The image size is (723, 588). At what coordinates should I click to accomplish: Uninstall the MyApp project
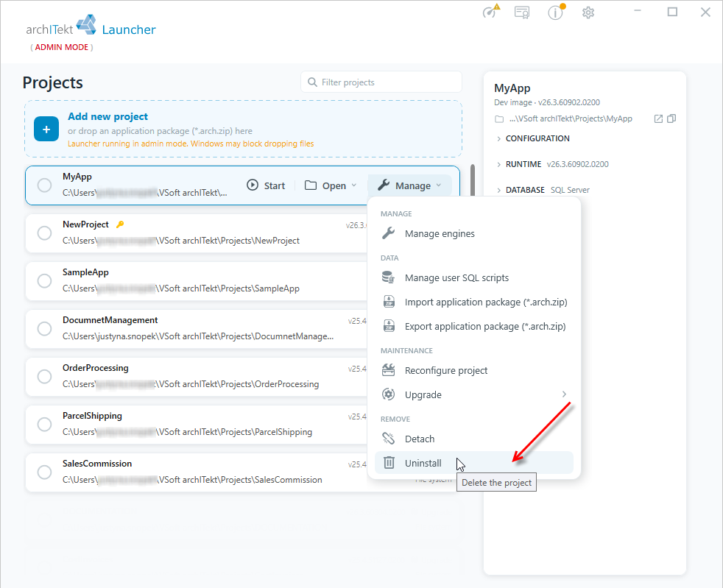(x=474, y=463)
